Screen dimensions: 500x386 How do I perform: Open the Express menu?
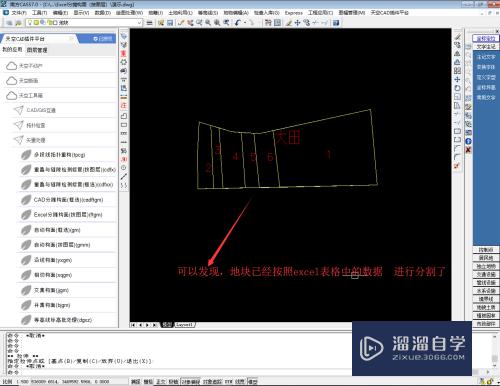coord(294,13)
